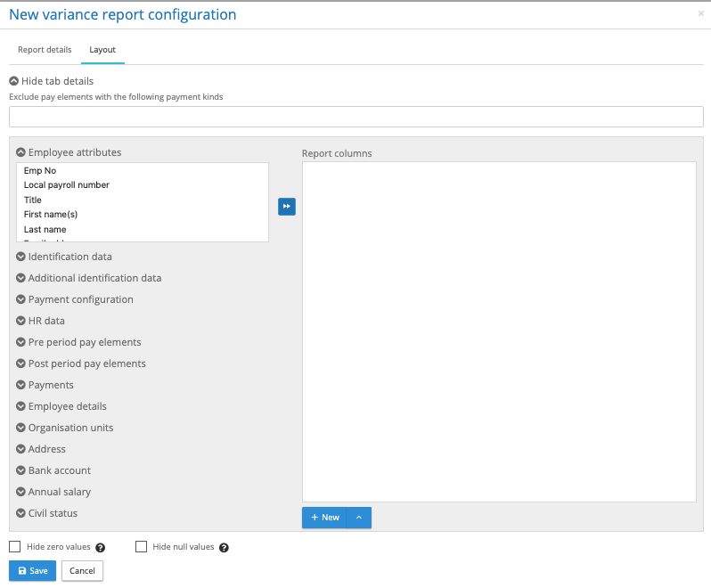711x588 pixels.
Task: Select Local payroll number in attributes list
Action: click(67, 185)
